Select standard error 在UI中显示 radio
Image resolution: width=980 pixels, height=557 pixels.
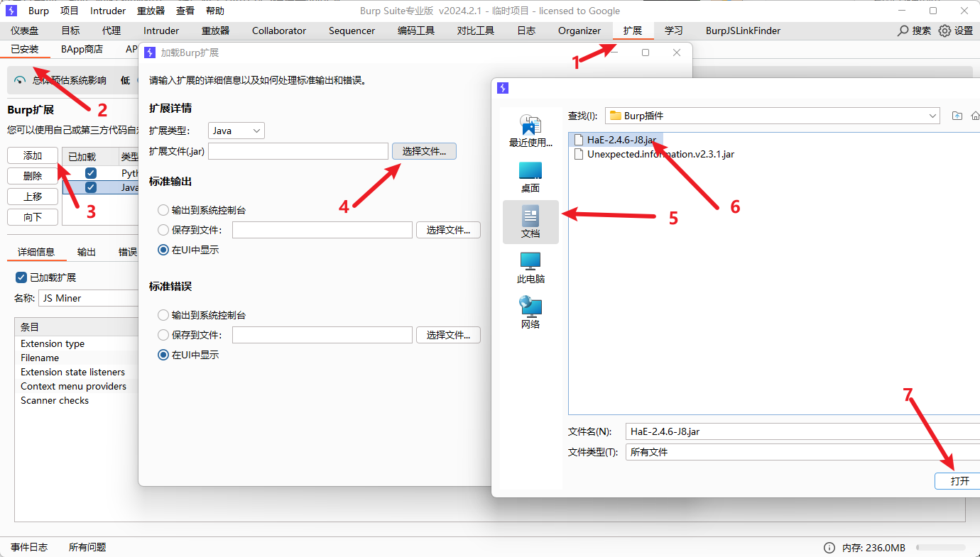pos(163,355)
